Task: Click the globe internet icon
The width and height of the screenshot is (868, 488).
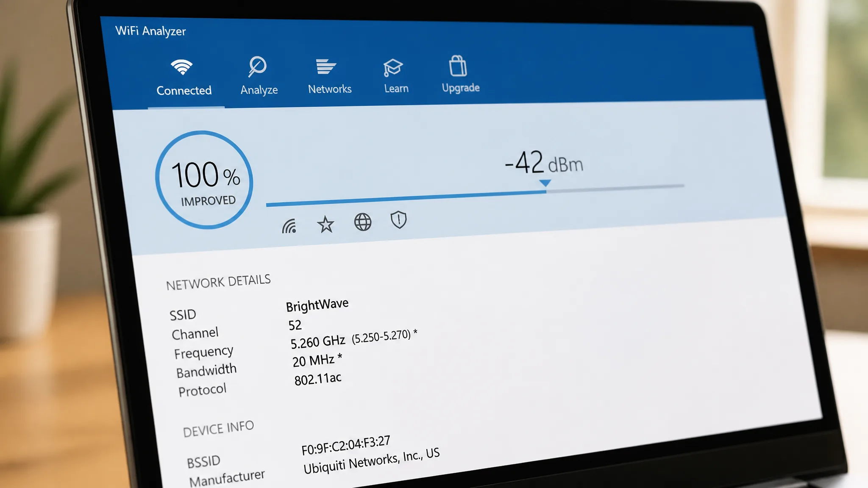Action: click(x=363, y=222)
